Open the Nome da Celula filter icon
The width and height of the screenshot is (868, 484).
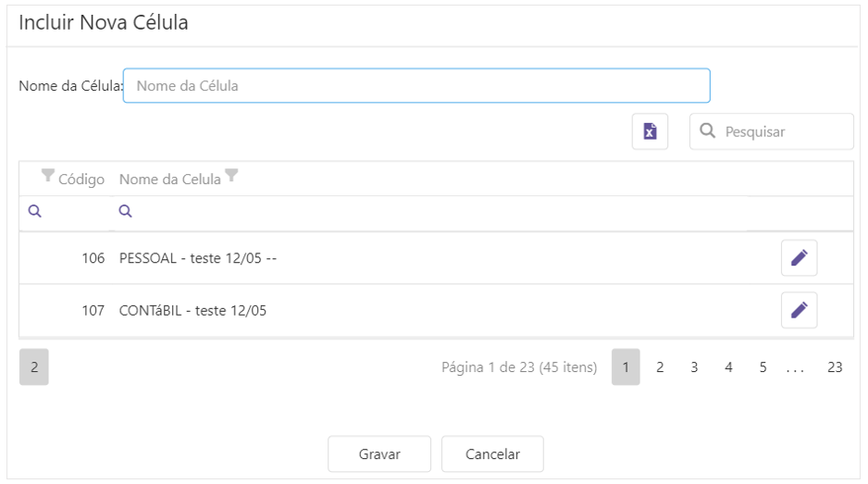(x=231, y=177)
